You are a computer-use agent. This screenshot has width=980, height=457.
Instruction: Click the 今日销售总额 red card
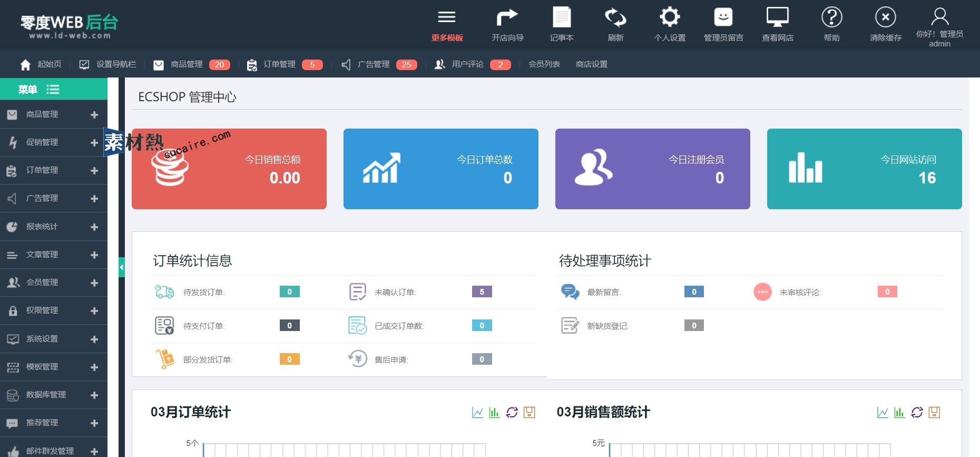229,169
